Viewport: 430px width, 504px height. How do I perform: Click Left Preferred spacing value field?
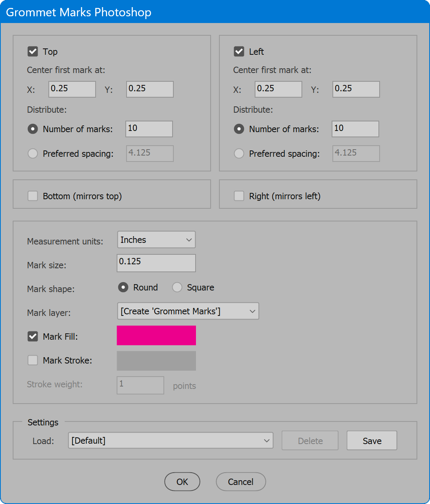[356, 154]
